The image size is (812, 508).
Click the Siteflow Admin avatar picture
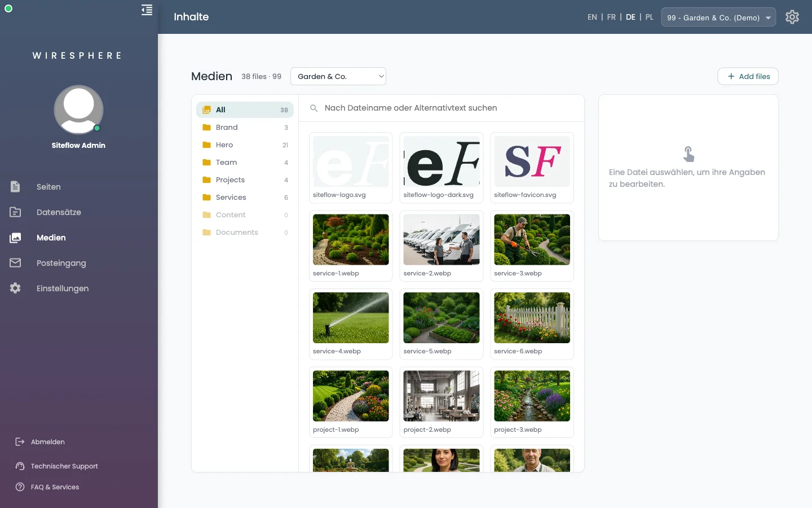point(78,110)
